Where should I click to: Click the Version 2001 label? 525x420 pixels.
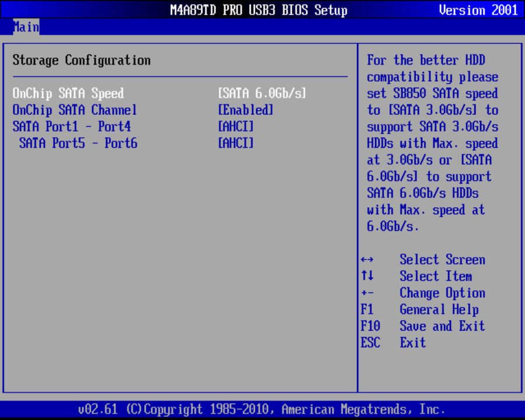click(x=478, y=10)
